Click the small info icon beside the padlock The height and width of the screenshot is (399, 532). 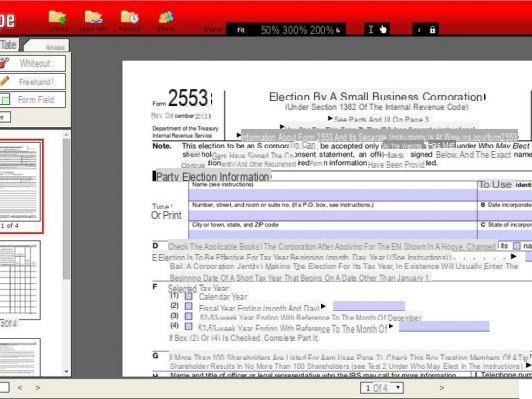click(x=419, y=30)
